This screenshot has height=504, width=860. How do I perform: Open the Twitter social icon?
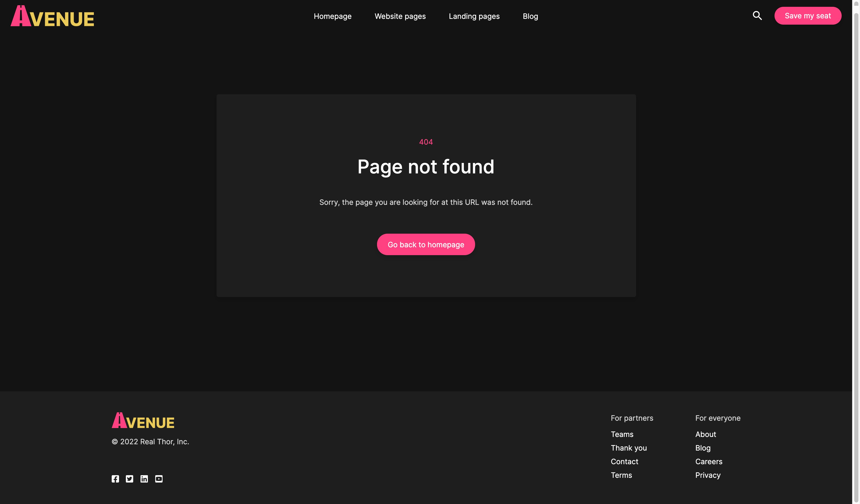129,479
